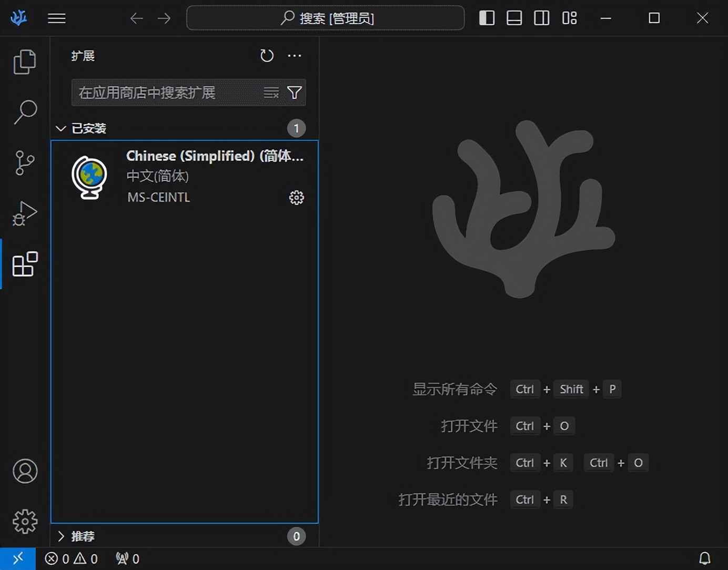Click the Extensions icon in activity bar
Screen dimensions: 728x570
pyautogui.click(x=25, y=264)
